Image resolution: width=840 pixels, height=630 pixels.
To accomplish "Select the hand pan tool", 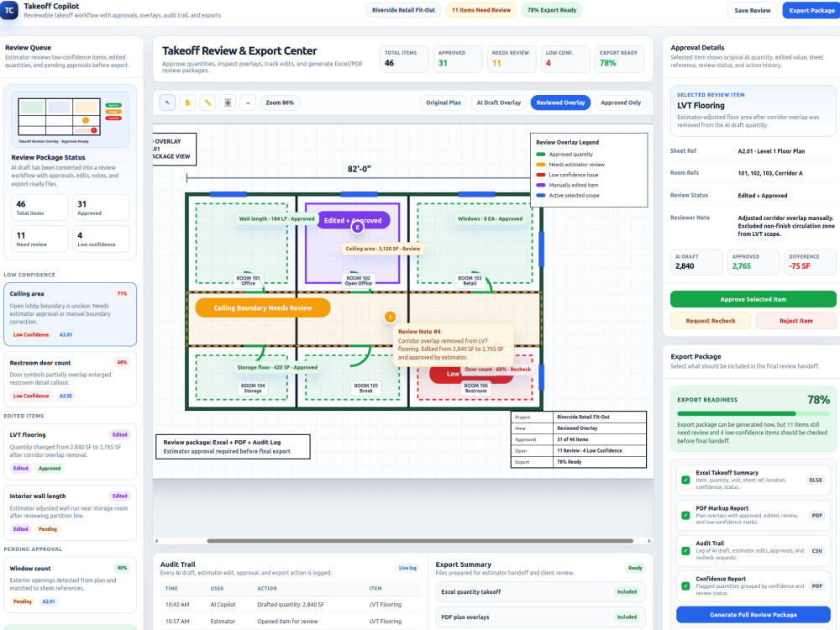I will (x=187, y=102).
